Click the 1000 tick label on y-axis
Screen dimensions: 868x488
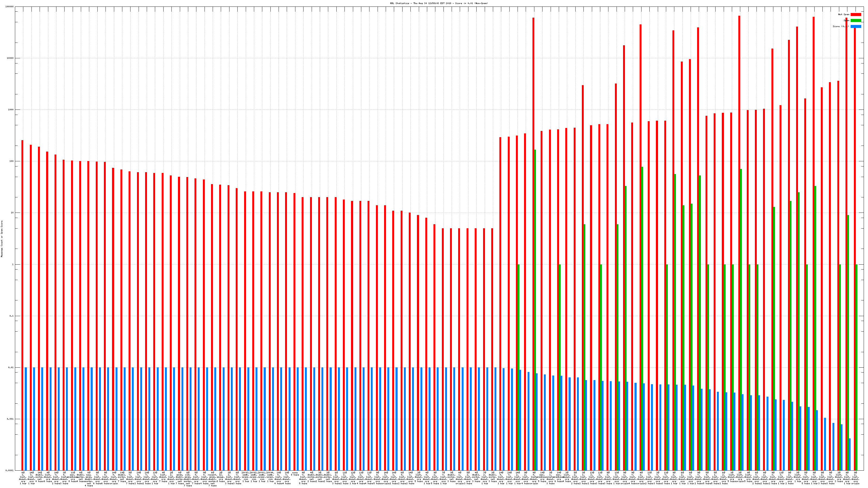click(x=11, y=110)
